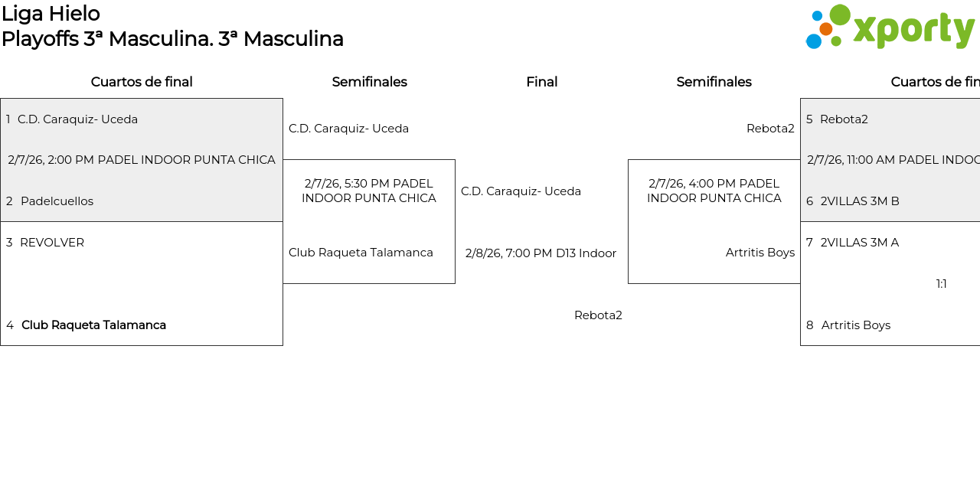Click the Padelcuellos team name
The width and height of the screenshot is (980, 483).
click(x=57, y=201)
